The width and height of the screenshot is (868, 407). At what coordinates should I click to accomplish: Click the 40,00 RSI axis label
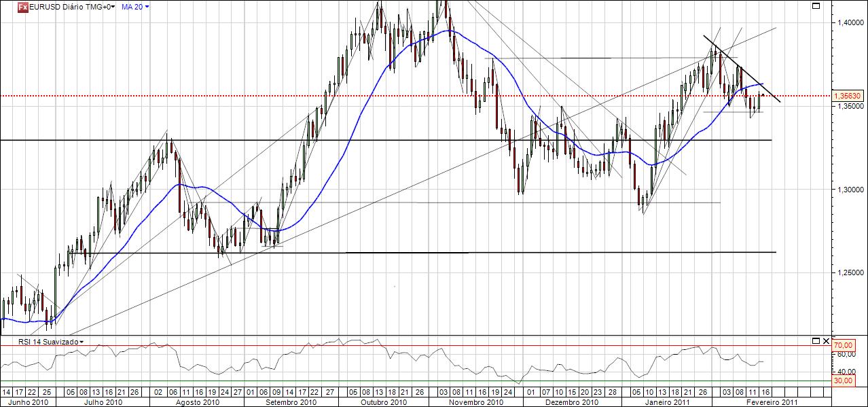click(846, 372)
